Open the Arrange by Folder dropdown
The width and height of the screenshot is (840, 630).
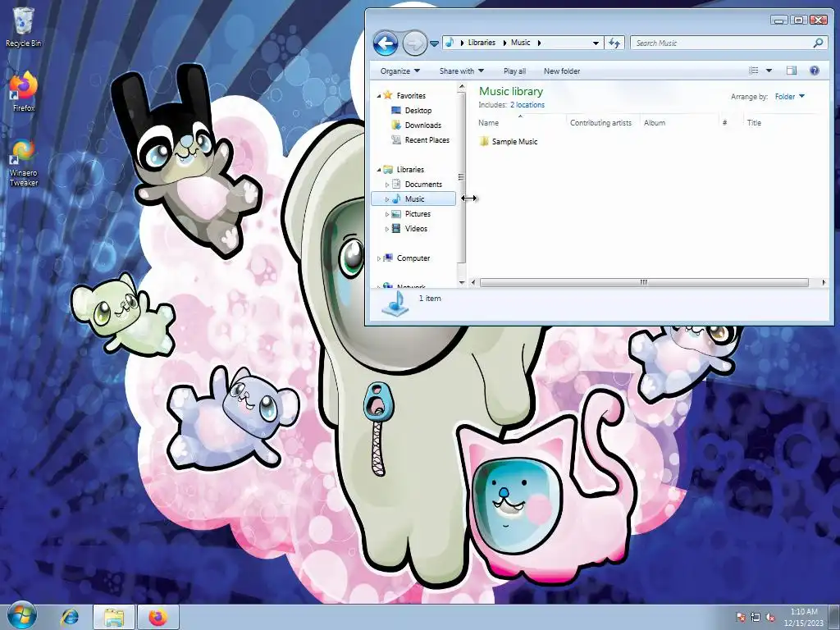point(789,97)
